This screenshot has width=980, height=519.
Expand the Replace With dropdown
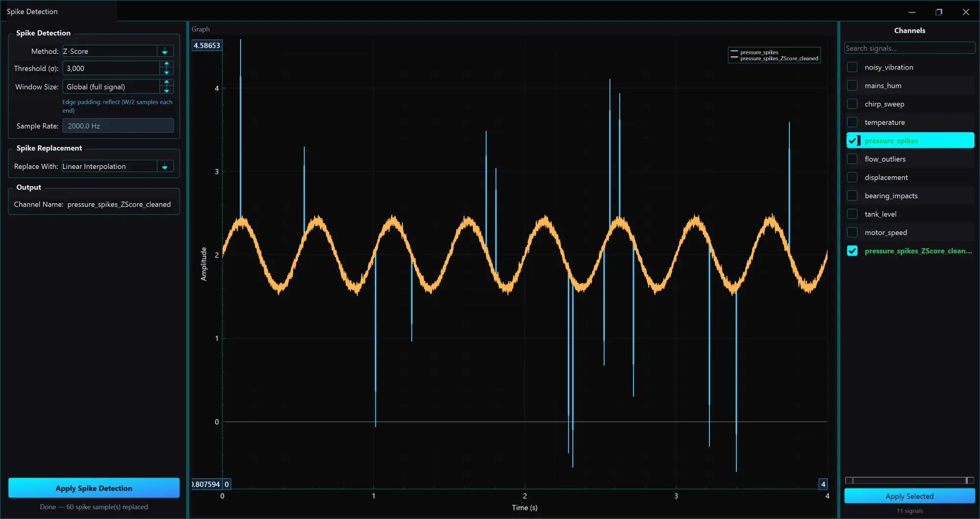point(165,166)
